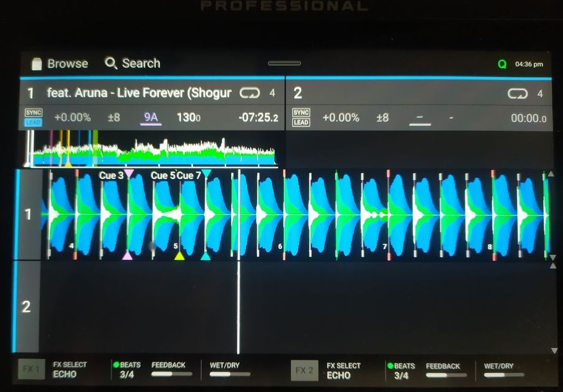The height and width of the screenshot is (392, 563).
Task: Tap the green Q quantize indicator
Action: tap(502, 64)
